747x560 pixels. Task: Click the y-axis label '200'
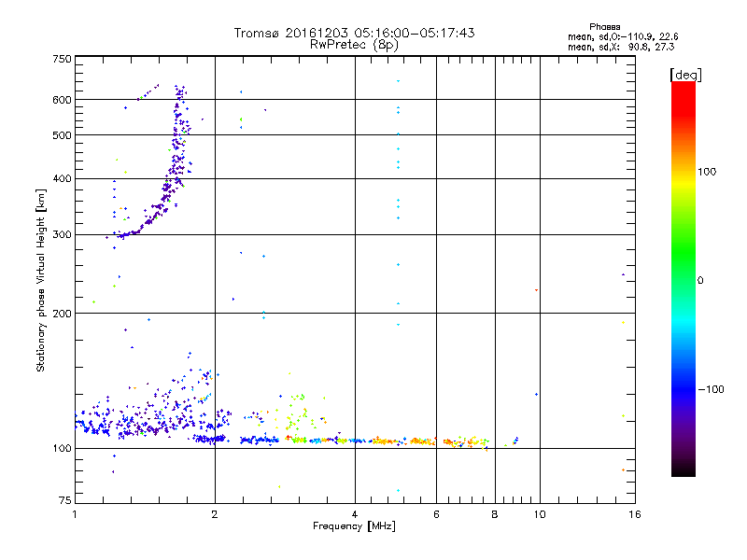(62, 314)
